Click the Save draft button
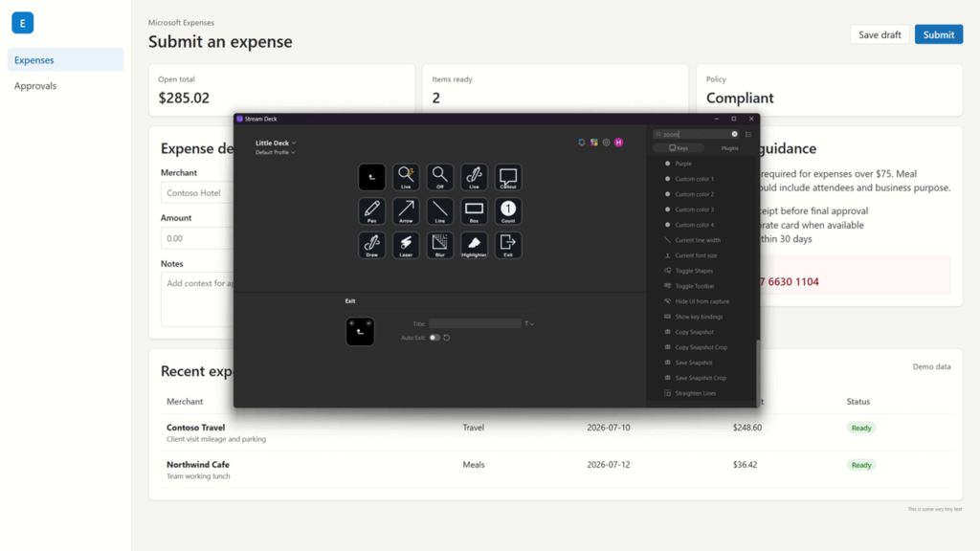This screenshot has height=551, width=980. click(880, 34)
